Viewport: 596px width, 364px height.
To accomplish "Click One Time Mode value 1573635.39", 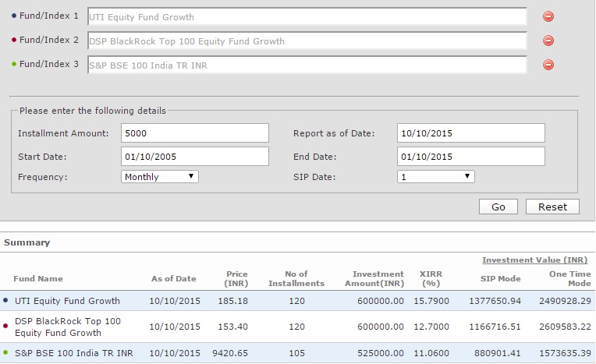I will [x=565, y=353].
